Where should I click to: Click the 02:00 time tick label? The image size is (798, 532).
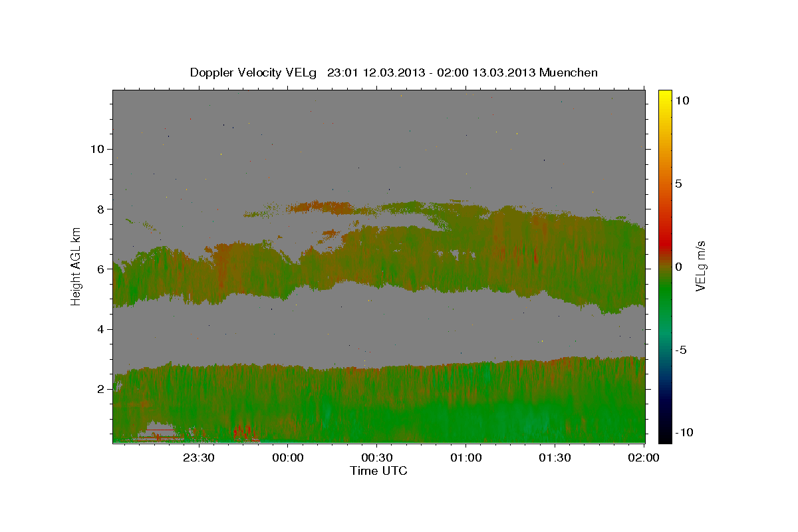[x=643, y=458]
